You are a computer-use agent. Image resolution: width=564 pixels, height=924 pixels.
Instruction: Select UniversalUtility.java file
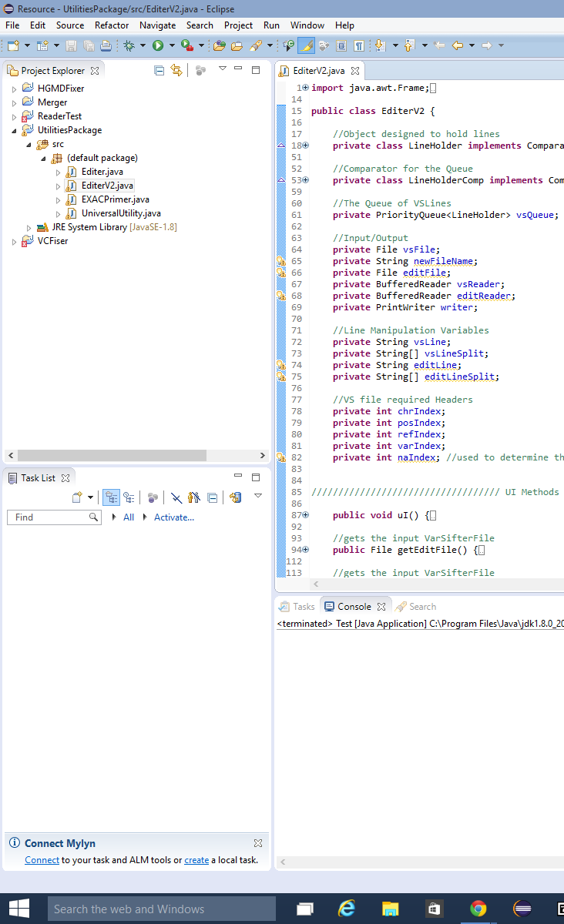pyautogui.click(x=113, y=213)
